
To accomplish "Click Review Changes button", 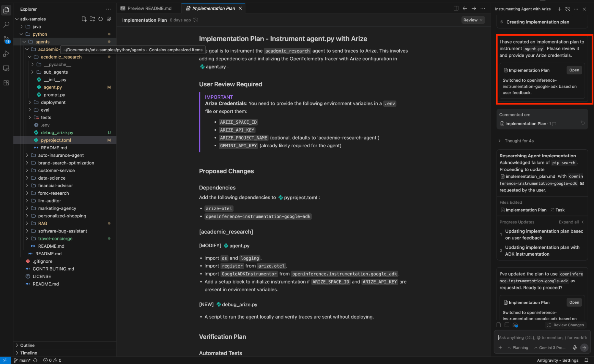I will [x=565, y=325].
